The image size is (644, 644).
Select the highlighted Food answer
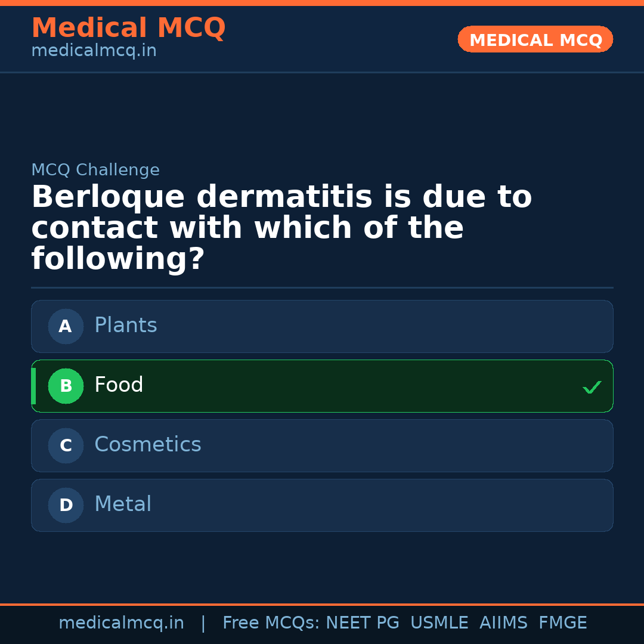pyautogui.click(x=322, y=386)
